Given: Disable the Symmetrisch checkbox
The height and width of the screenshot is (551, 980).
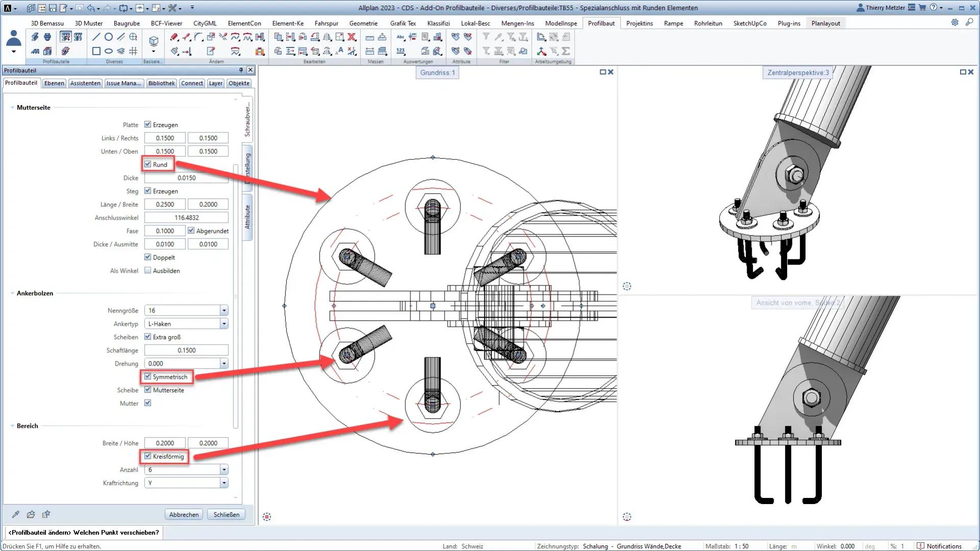Looking at the screenshot, I should (x=148, y=377).
